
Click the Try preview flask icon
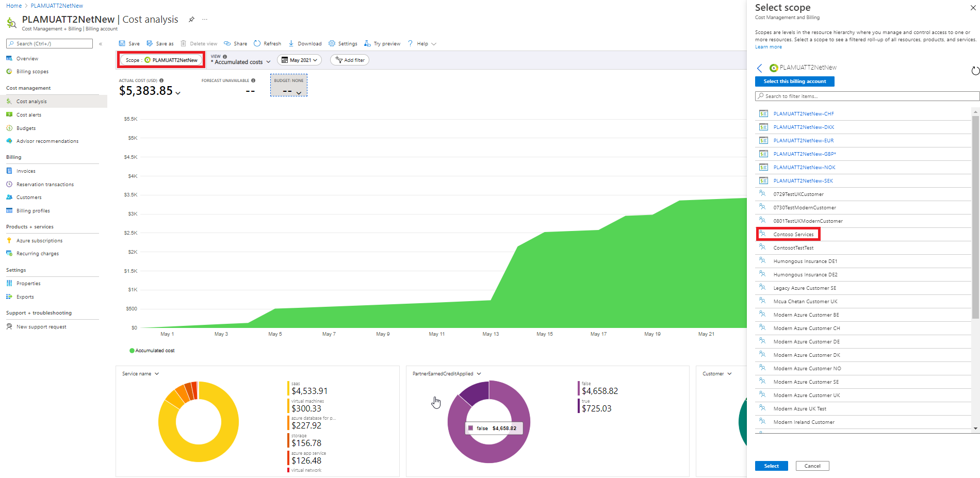(x=367, y=44)
